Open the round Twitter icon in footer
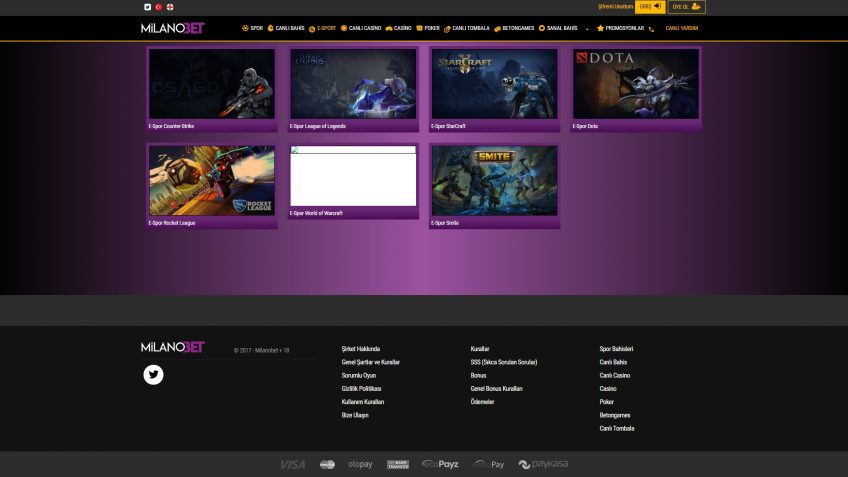The image size is (848, 477). pyautogui.click(x=153, y=375)
